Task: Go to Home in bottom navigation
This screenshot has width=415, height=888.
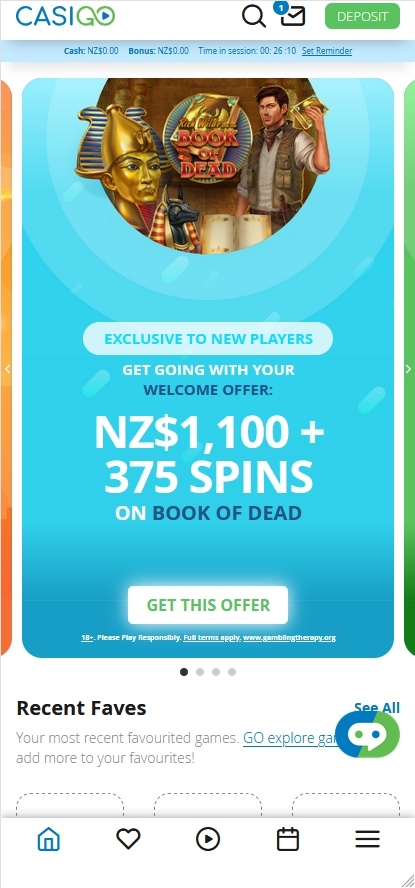Action: [x=49, y=839]
